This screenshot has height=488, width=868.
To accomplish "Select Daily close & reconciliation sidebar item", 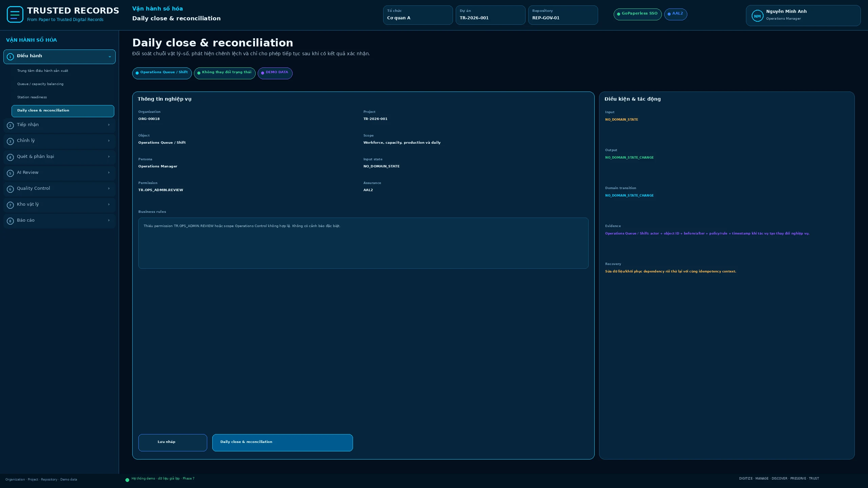I will 63,111.
